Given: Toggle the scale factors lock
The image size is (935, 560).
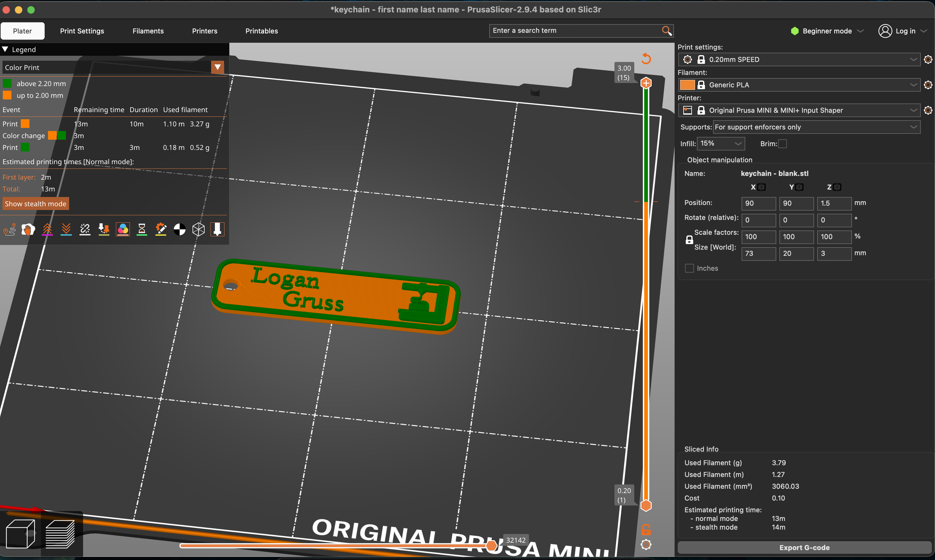Looking at the screenshot, I should (x=689, y=240).
